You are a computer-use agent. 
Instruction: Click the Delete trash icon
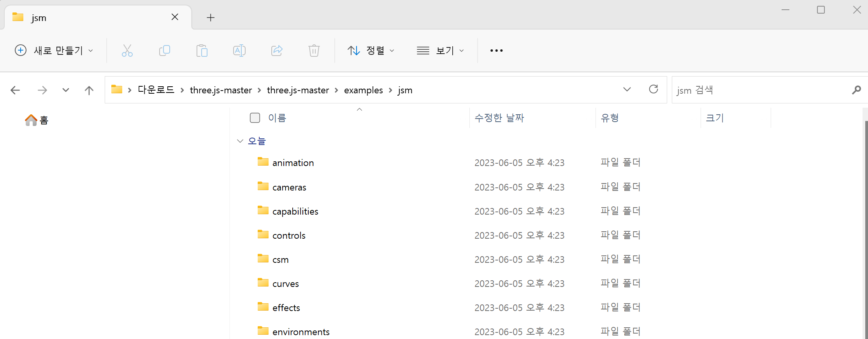pos(314,51)
